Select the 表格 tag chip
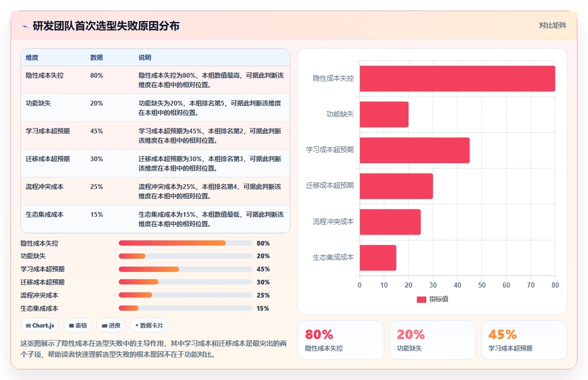The height and width of the screenshot is (380, 588). (x=78, y=325)
